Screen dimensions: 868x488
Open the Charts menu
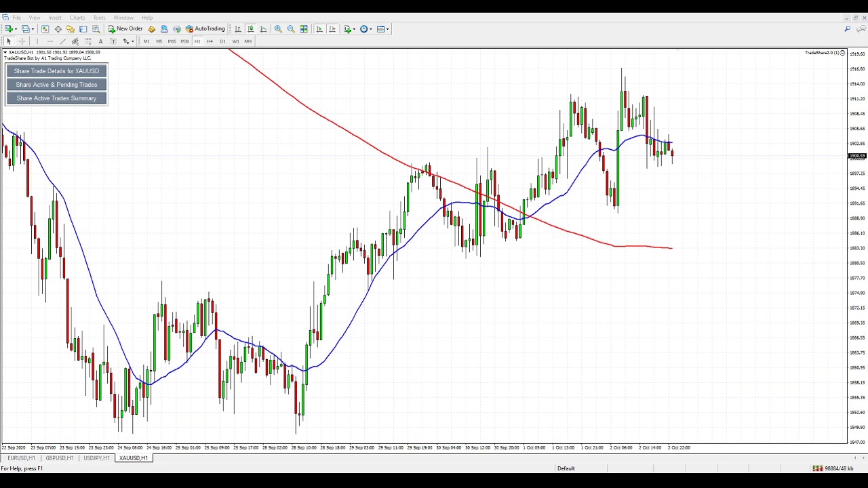(x=77, y=18)
